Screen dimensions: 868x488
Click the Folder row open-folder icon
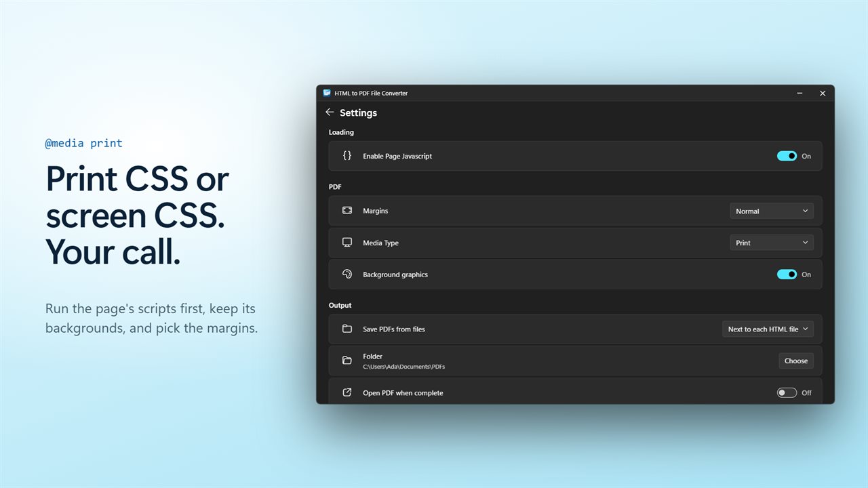click(x=347, y=361)
